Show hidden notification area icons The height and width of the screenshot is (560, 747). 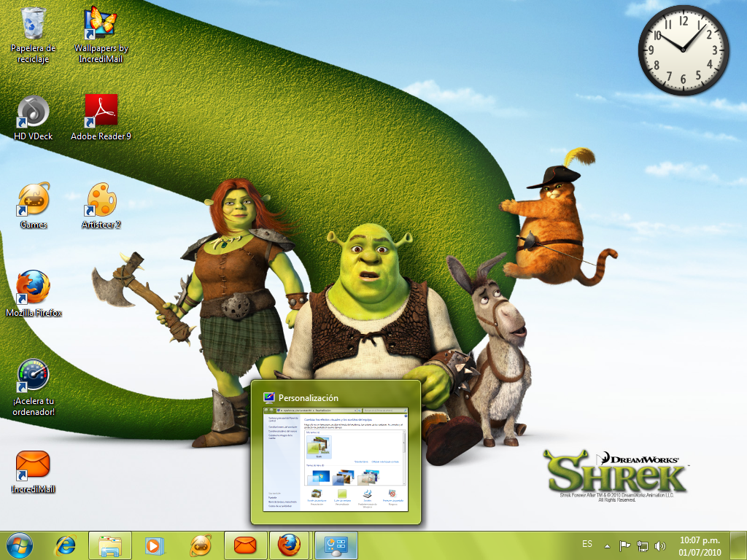pos(607,545)
